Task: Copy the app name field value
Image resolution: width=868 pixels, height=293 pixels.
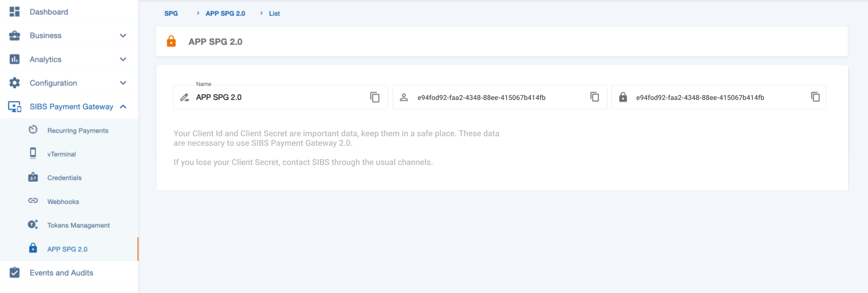Action: click(375, 97)
